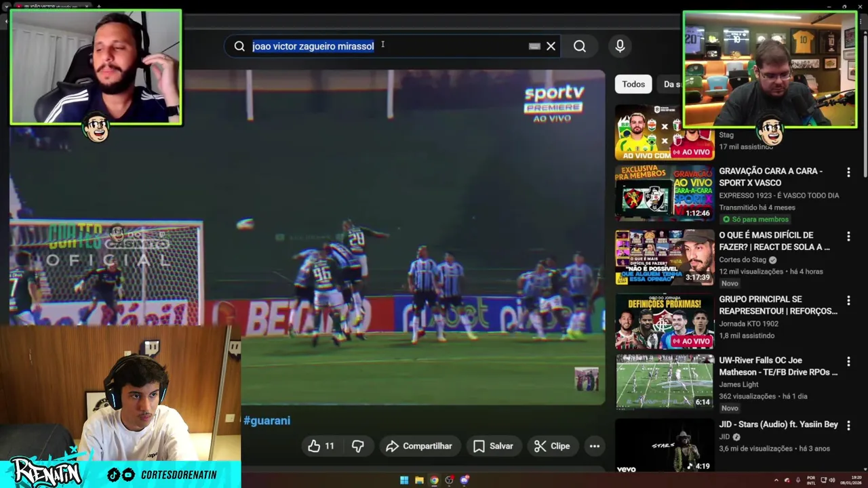Create a clip with the Clipe button
The height and width of the screenshot is (488, 868).
(551, 446)
